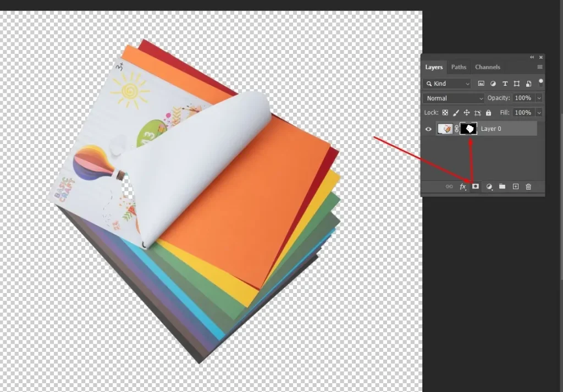Collapse panels with double-arrow button

point(531,57)
